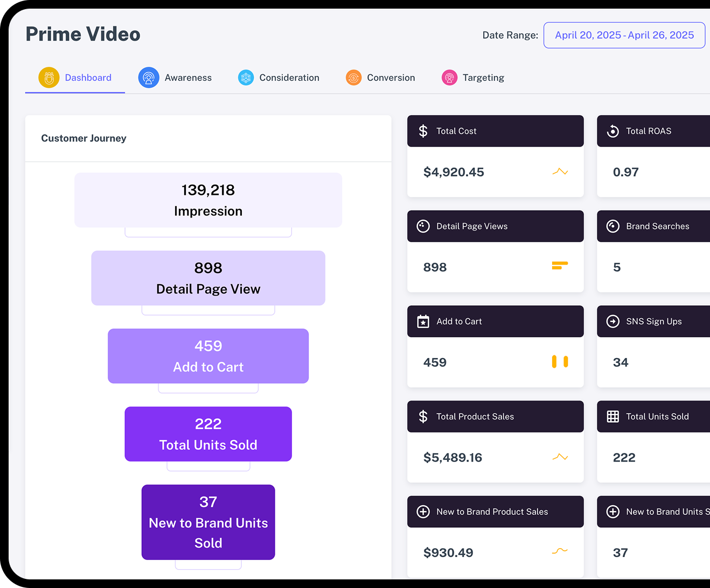The width and height of the screenshot is (710, 588).
Task: Select the Targeting tab
Action: (472, 78)
